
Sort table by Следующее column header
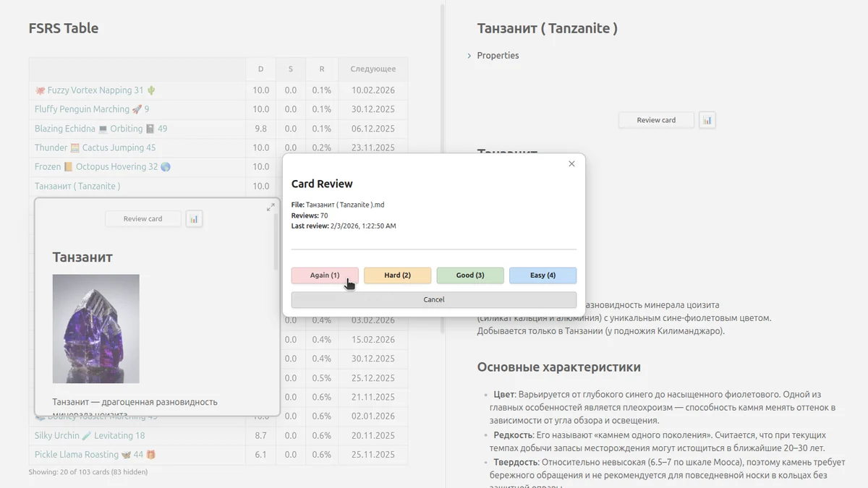[x=373, y=69]
